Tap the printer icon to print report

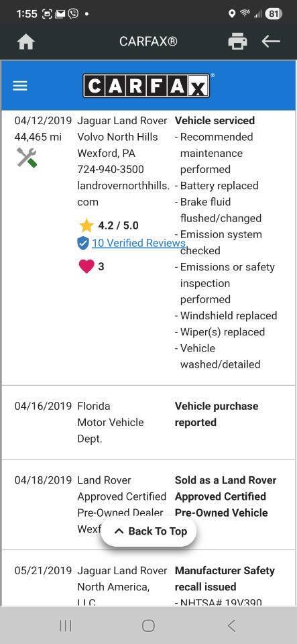[237, 42]
